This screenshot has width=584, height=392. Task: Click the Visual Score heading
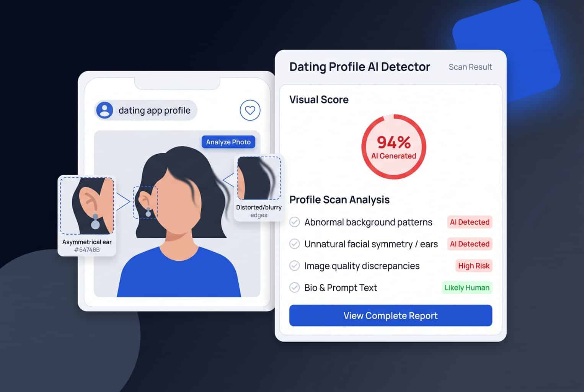pos(319,100)
